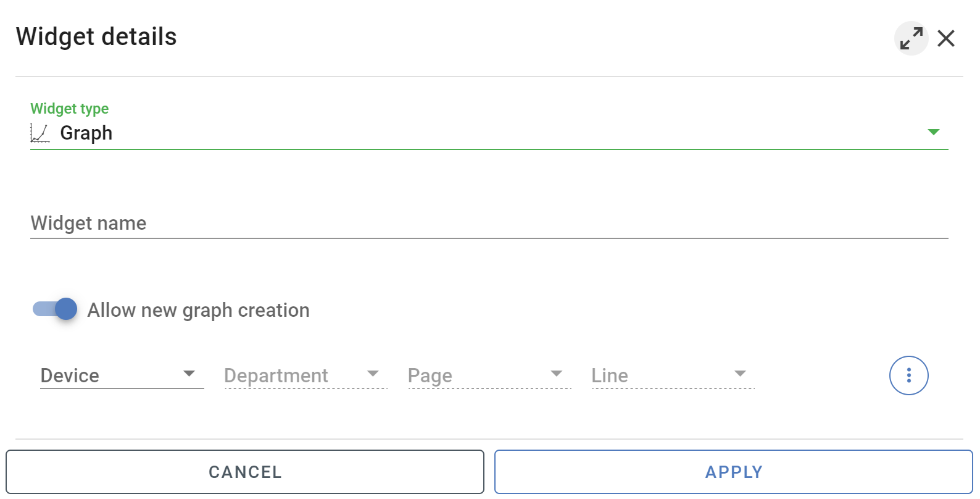Open the Page filter selector

pyautogui.click(x=457, y=375)
